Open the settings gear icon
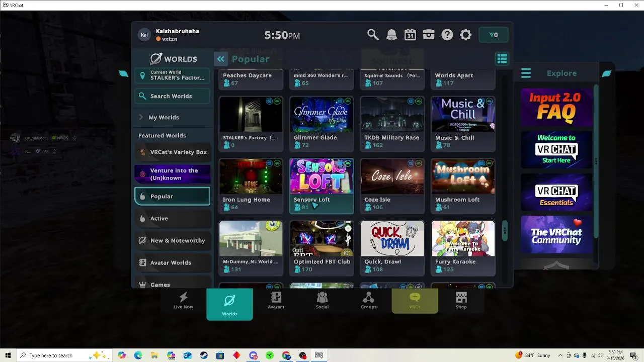Screen dimensions: 644x362 click(x=466, y=35)
